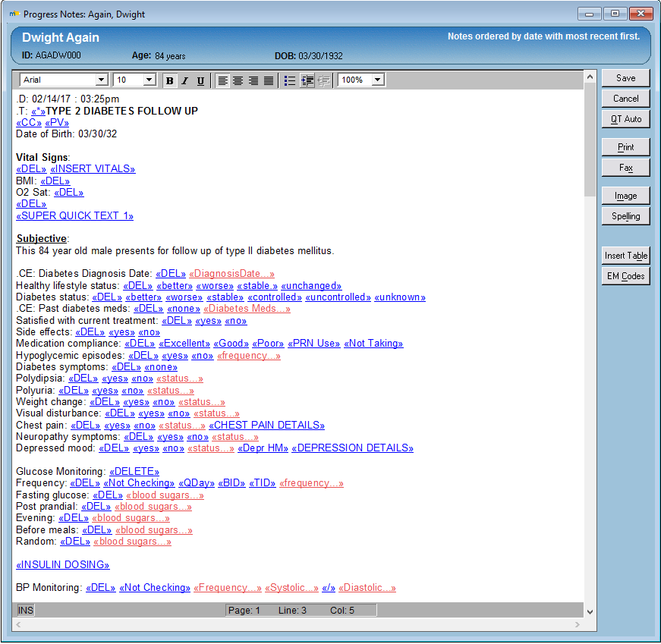Viewport: 661px width, 644px height.
Task: Click vertical scrollbar up arrow
Action: pos(590,77)
